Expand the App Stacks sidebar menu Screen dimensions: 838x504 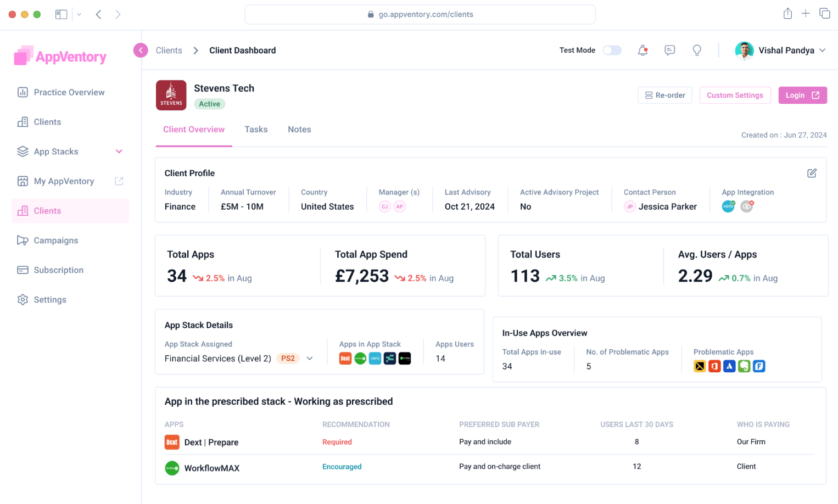coord(119,152)
